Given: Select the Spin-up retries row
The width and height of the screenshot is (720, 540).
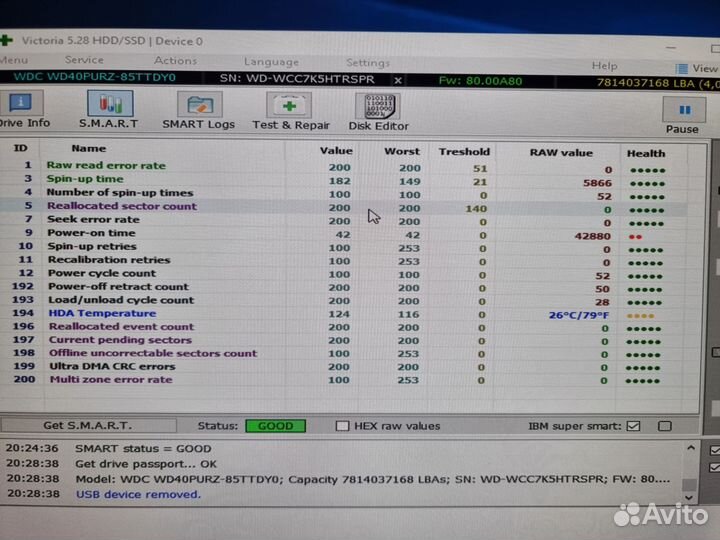Looking at the screenshot, I should 343,247.
